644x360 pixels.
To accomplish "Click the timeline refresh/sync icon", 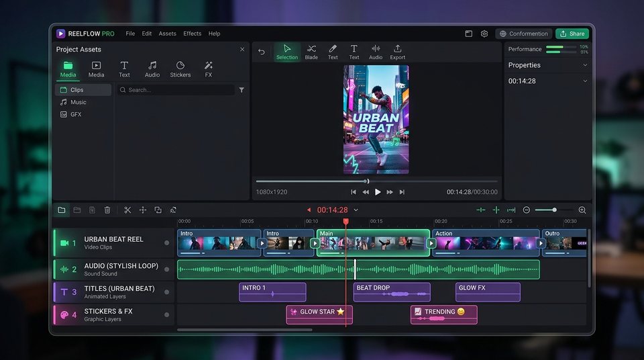I will pyautogui.click(x=173, y=210).
